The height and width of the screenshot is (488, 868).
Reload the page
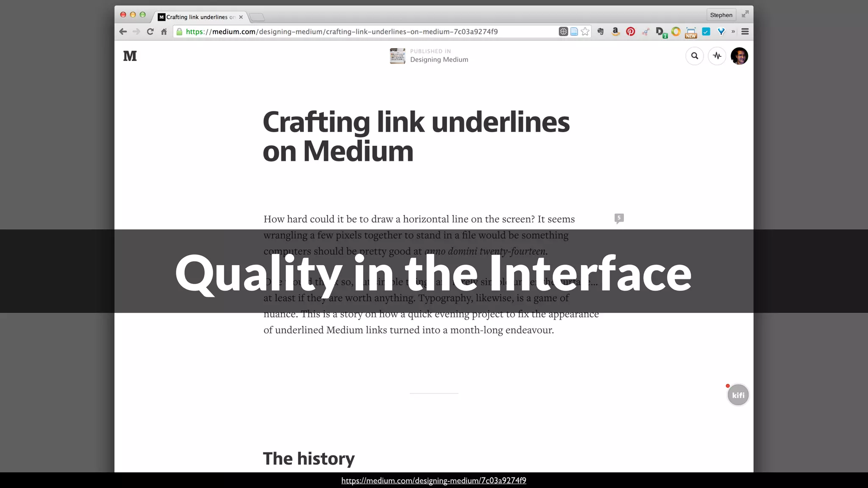click(x=150, y=31)
